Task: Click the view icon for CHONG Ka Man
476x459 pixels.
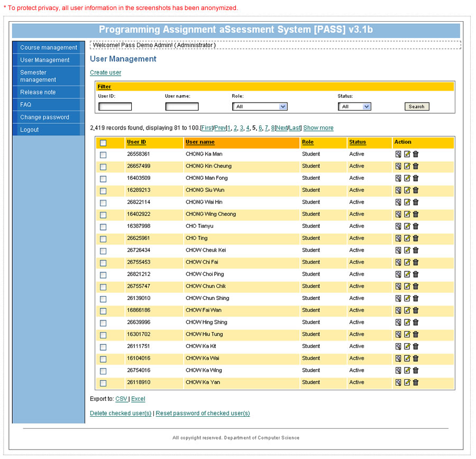Action: tap(398, 154)
